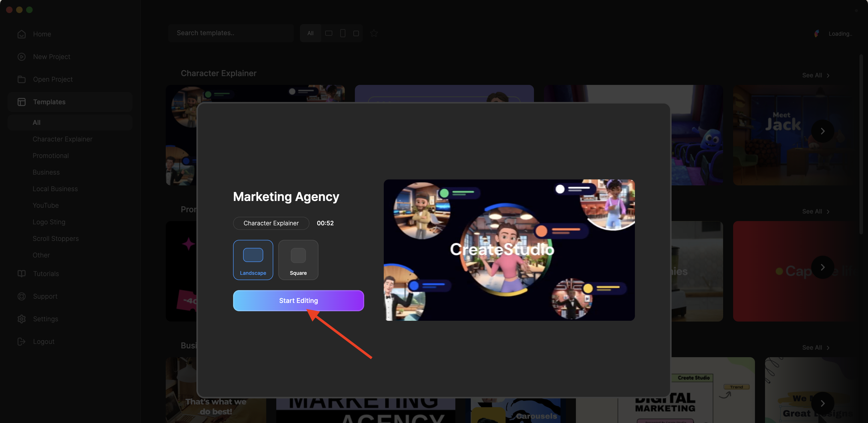Select the All format filter
868x423 pixels.
tap(310, 33)
